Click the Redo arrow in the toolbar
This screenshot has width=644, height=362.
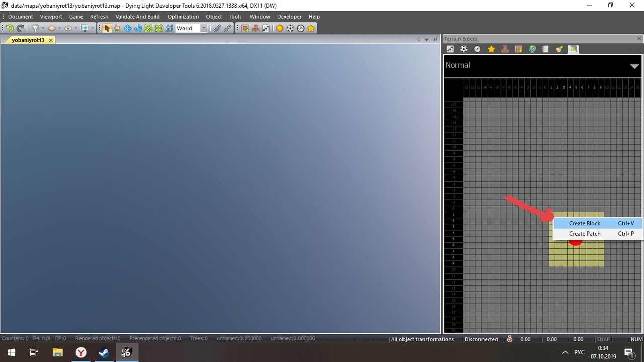point(20,29)
